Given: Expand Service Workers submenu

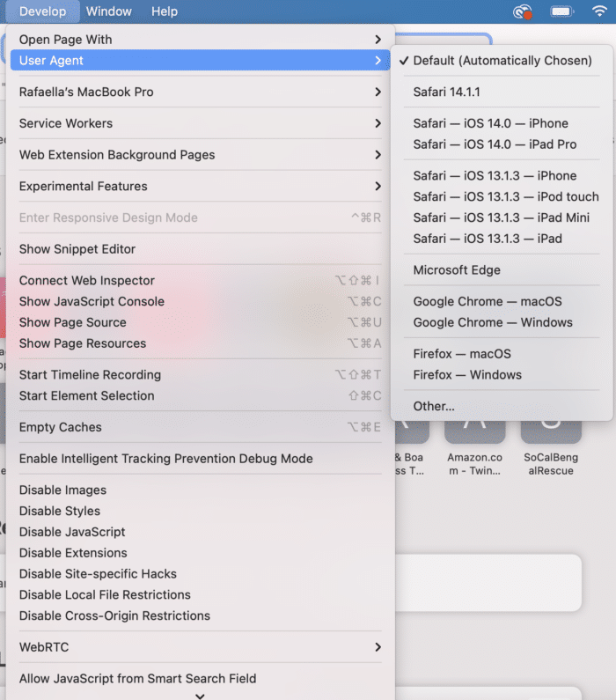Looking at the screenshot, I should [201, 123].
